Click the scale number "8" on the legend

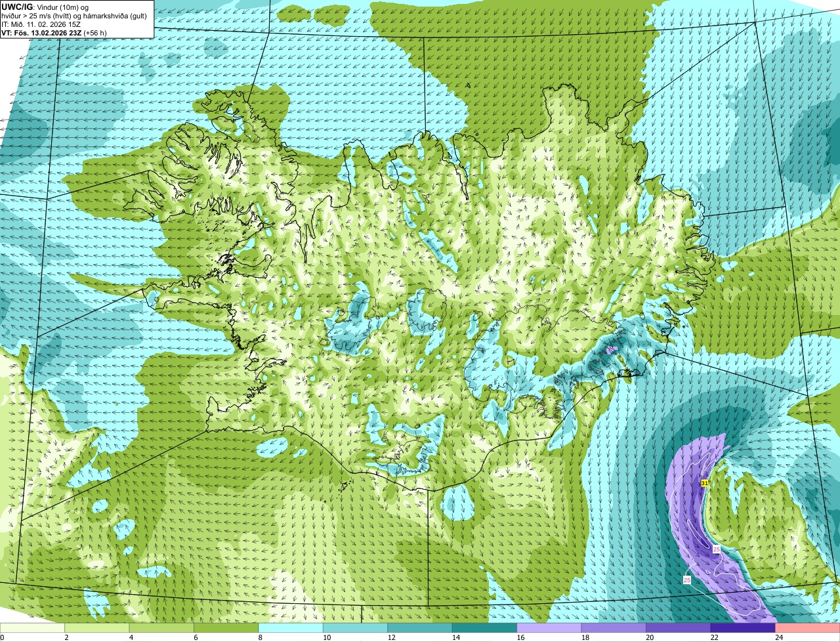[x=260, y=637]
